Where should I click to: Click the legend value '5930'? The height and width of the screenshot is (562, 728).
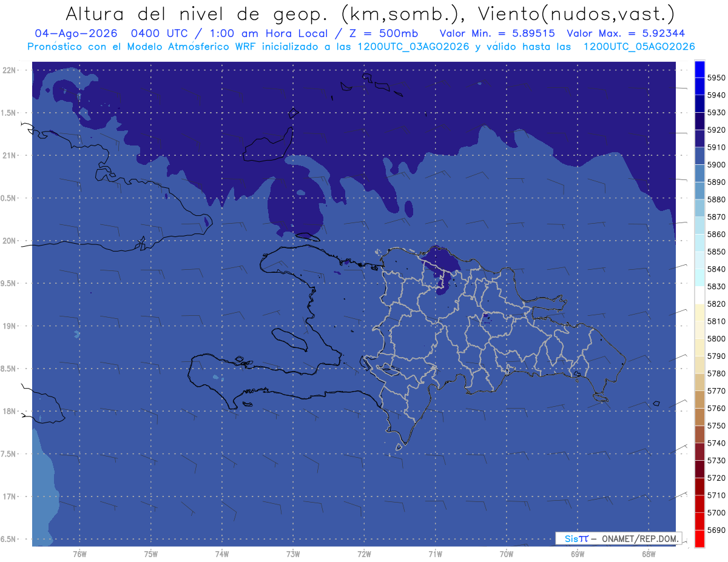716,113
